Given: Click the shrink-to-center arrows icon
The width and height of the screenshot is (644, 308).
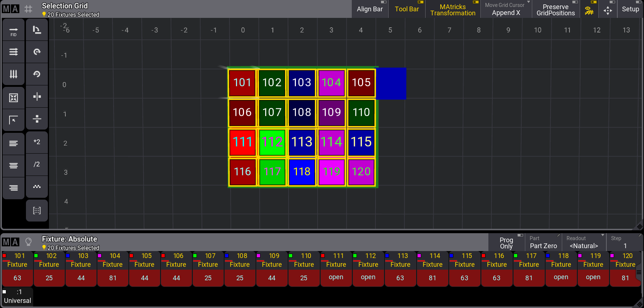Looking at the screenshot, I should point(14,97).
